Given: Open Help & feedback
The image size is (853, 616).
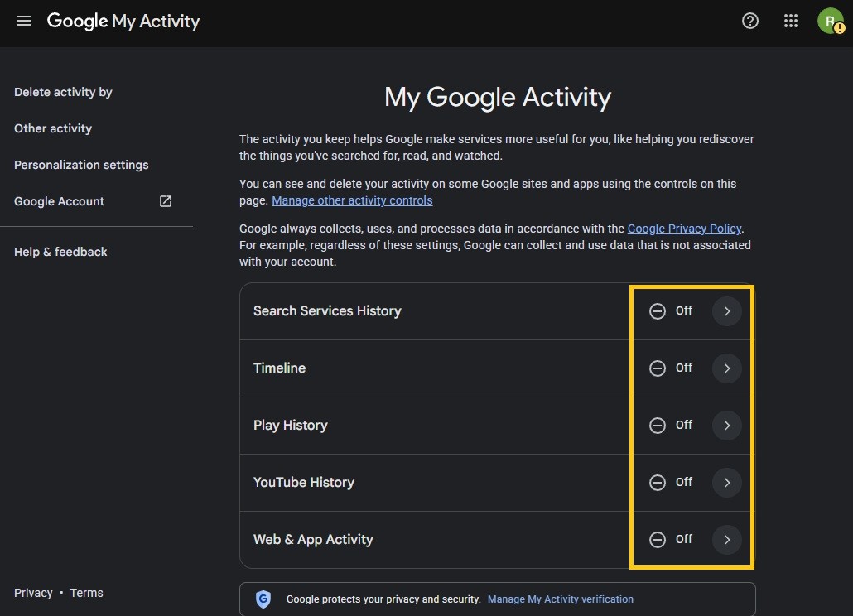Looking at the screenshot, I should [x=60, y=252].
